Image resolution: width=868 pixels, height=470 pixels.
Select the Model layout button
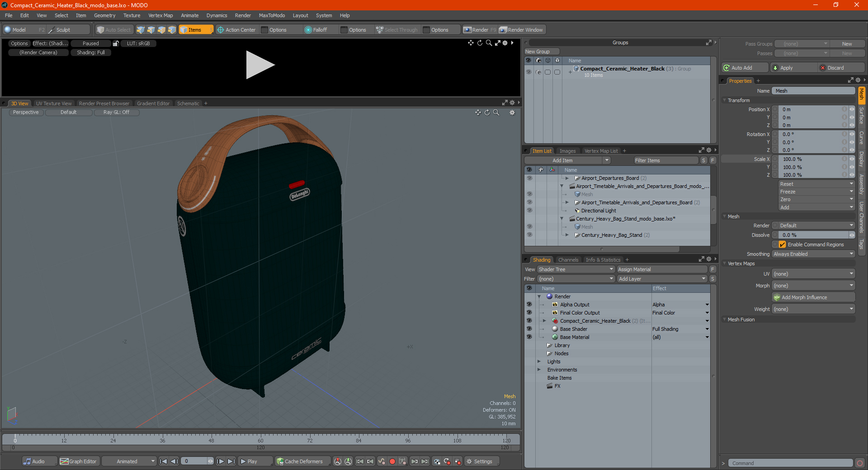19,30
